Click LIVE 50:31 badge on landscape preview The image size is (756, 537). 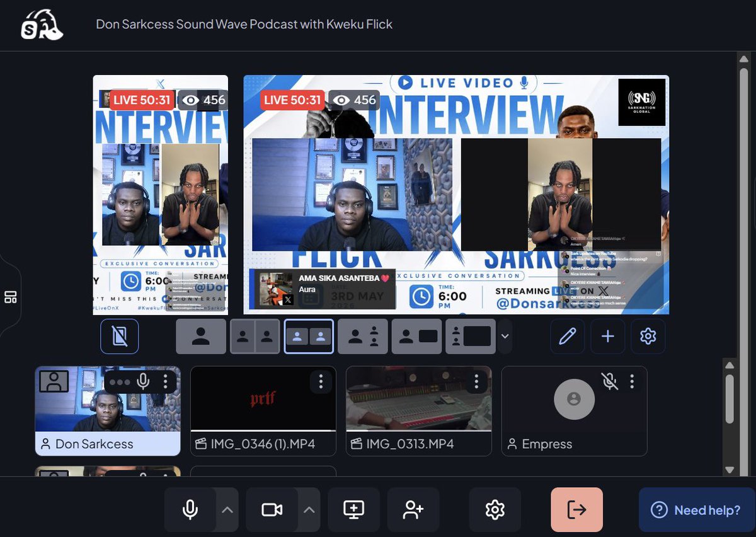tap(293, 100)
